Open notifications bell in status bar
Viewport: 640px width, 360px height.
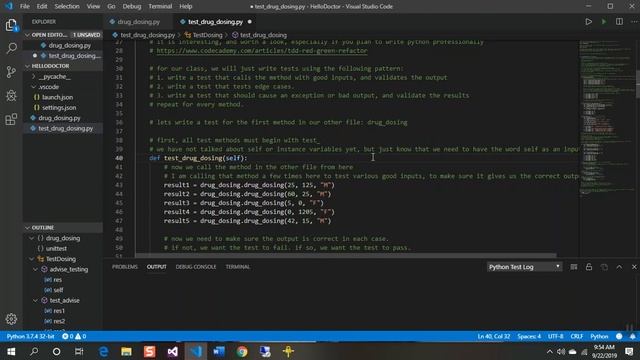[632, 336]
